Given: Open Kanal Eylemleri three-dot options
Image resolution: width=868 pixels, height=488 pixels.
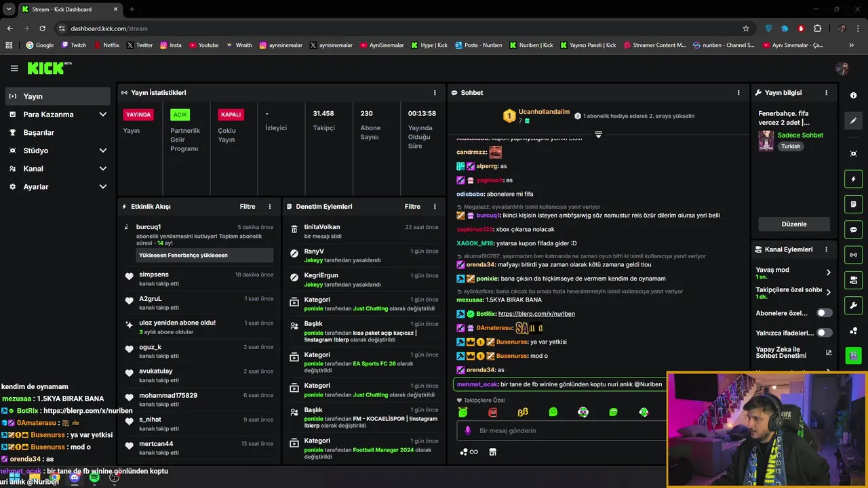Looking at the screenshot, I should pyautogui.click(x=826, y=249).
